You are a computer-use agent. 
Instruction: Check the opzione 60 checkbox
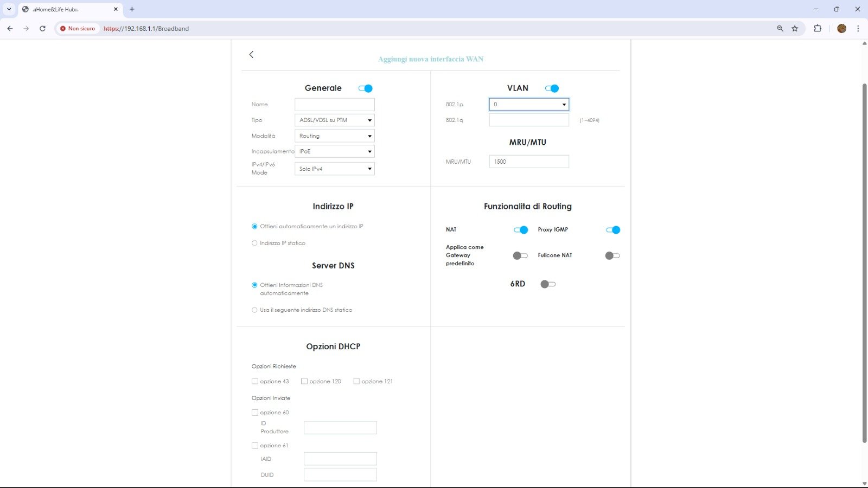(255, 413)
